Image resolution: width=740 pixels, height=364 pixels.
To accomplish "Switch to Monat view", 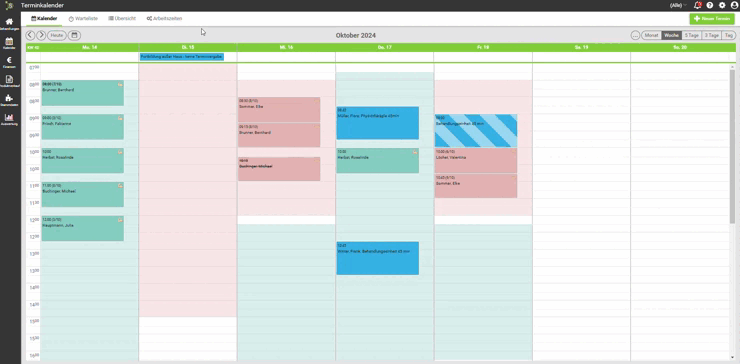I will (x=651, y=35).
